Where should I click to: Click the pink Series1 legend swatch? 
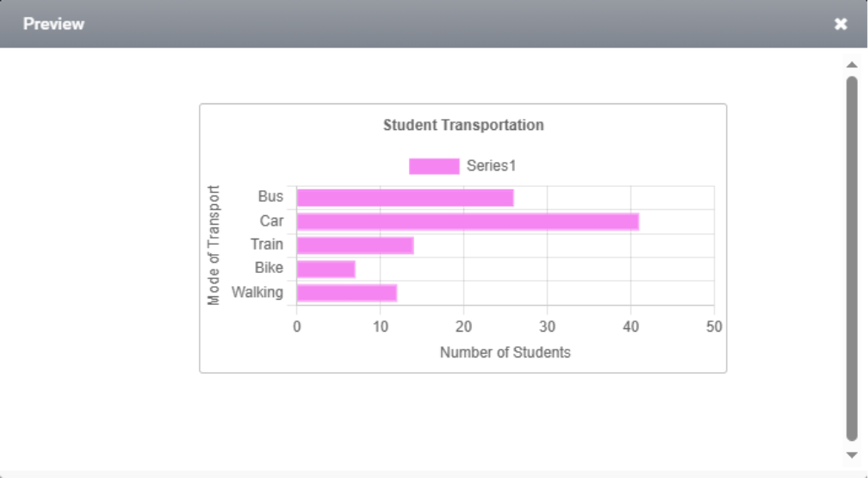pos(434,166)
